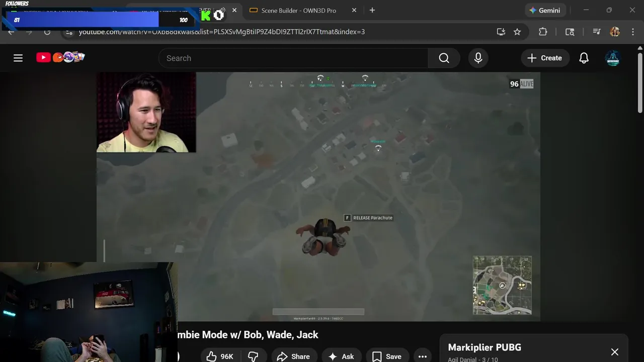This screenshot has height=362, width=644.
Task: Go to YouTube home via the logo
Action: pyautogui.click(x=60, y=57)
